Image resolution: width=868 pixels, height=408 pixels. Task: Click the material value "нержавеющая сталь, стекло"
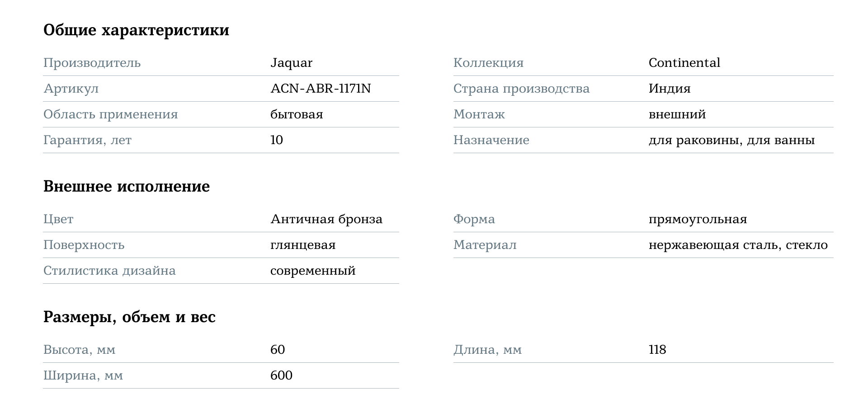pyautogui.click(x=738, y=245)
